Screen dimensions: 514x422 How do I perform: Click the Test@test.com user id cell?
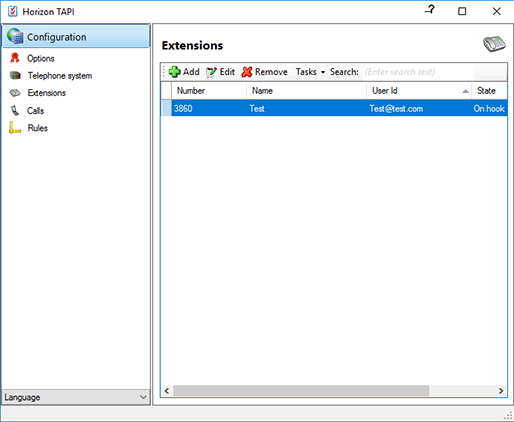coord(419,108)
